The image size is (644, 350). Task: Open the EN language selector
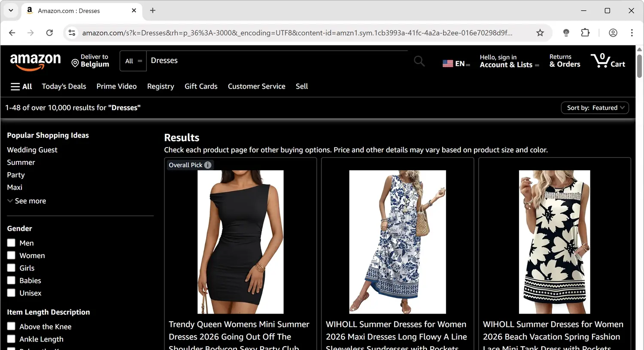point(456,63)
